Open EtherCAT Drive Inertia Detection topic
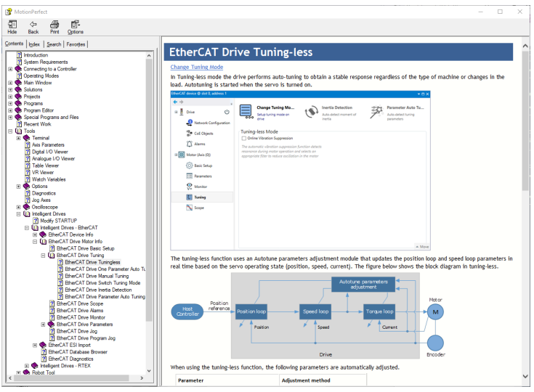Image resolution: width=534 pixels, height=392 pixels. click(x=98, y=290)
